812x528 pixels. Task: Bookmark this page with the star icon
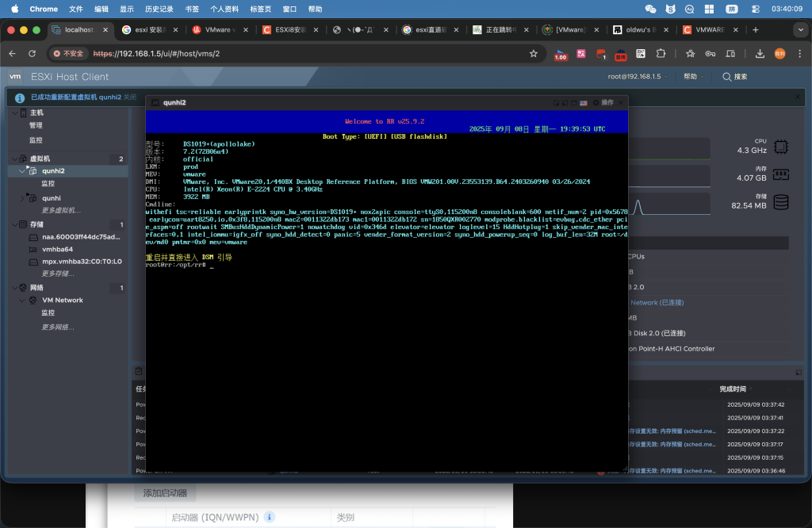(x=534, y=54)
